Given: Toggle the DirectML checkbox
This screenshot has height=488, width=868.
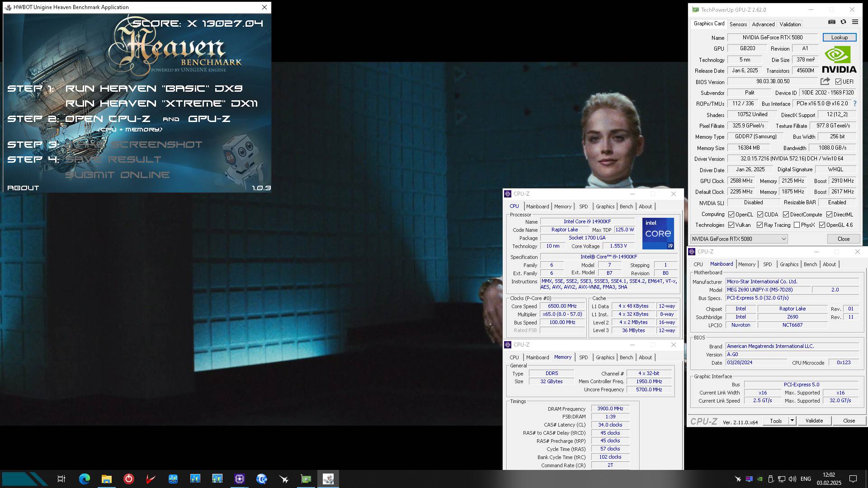Looking at the screenshot, I should [829, 215].
